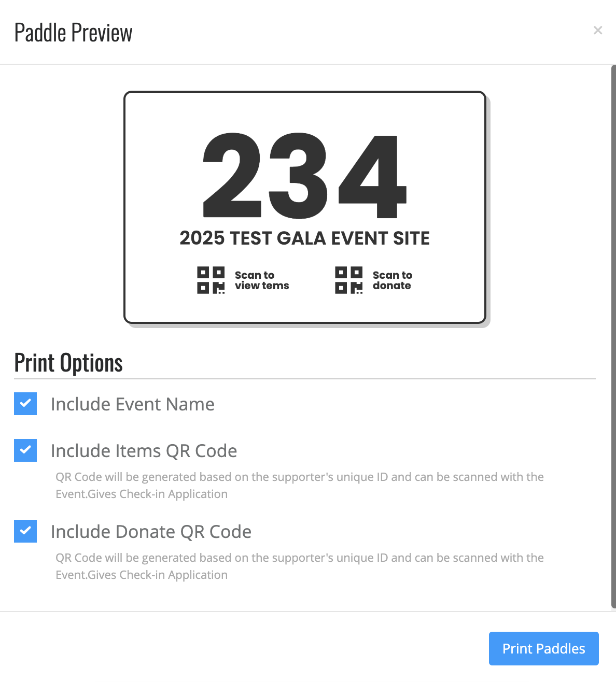616x682 pixels.
Task: Click the Items QR Code description text
Action: 300,486
